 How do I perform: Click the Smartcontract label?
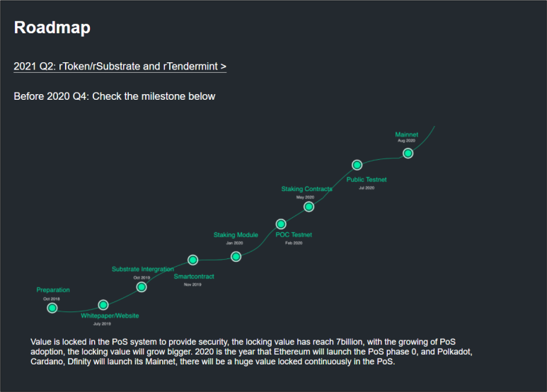click(x=194, y=277)
